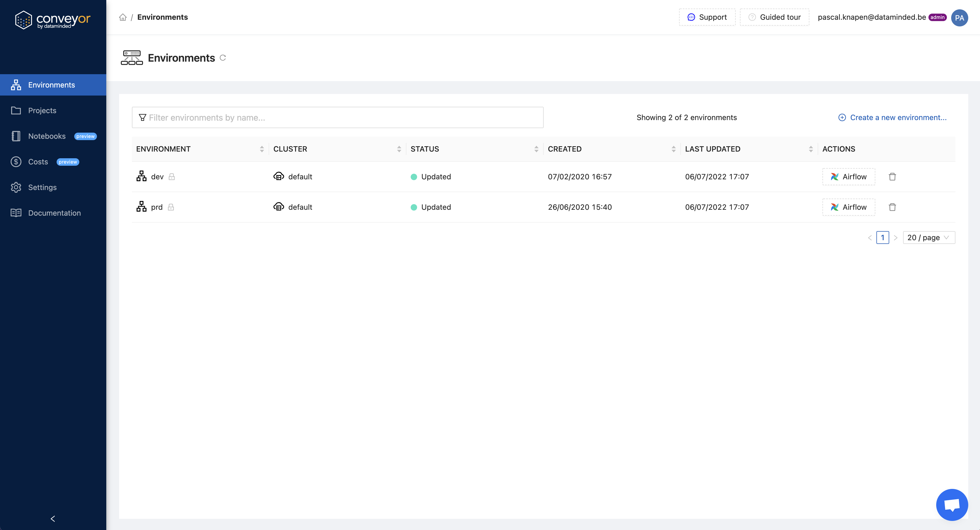Start the Guided tour

(774, 17)
